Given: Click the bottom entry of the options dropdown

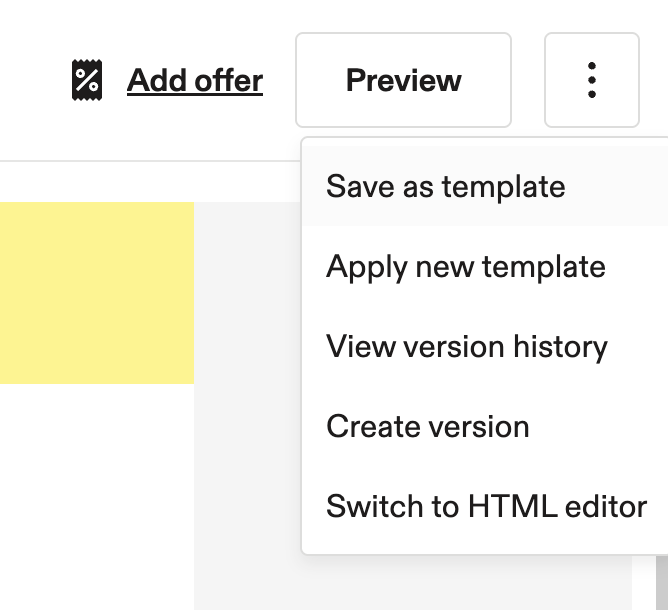Looking at the screenshot, I should (485, 506).
